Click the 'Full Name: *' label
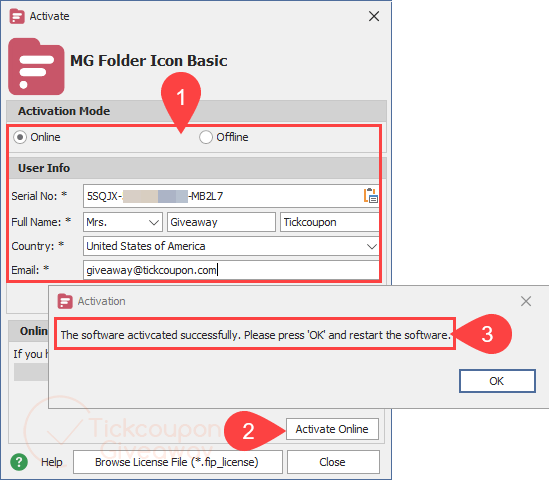 click(41, 222)
